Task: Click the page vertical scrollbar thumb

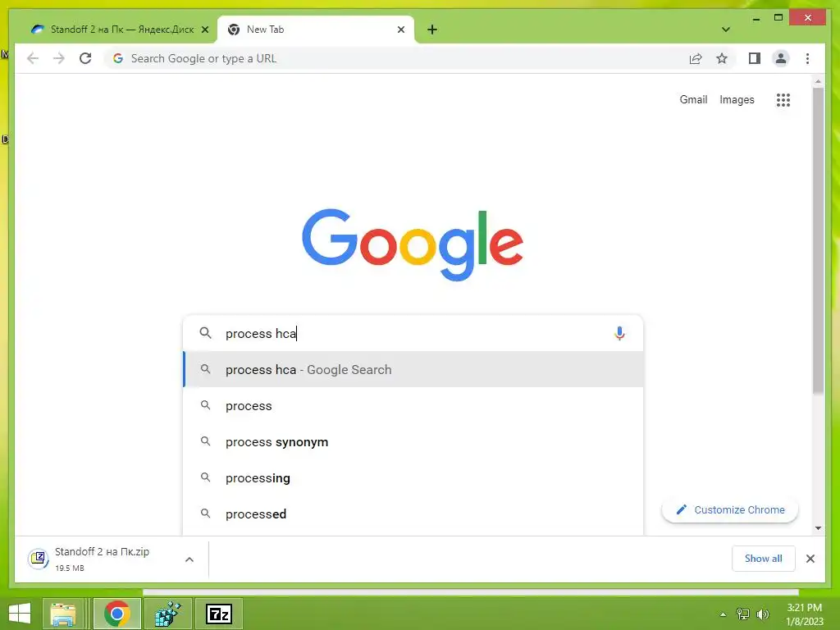Action: (818, 241)
